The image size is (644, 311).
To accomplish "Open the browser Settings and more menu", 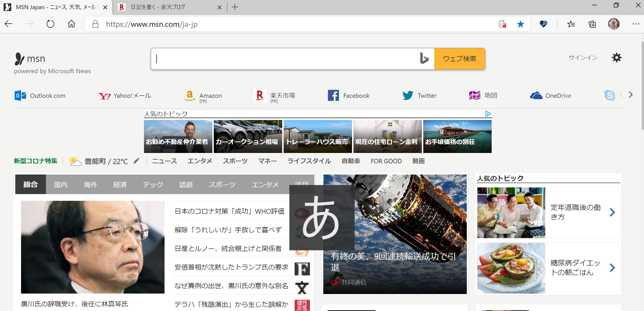I will pyautogui.click(x=635, y=24).
